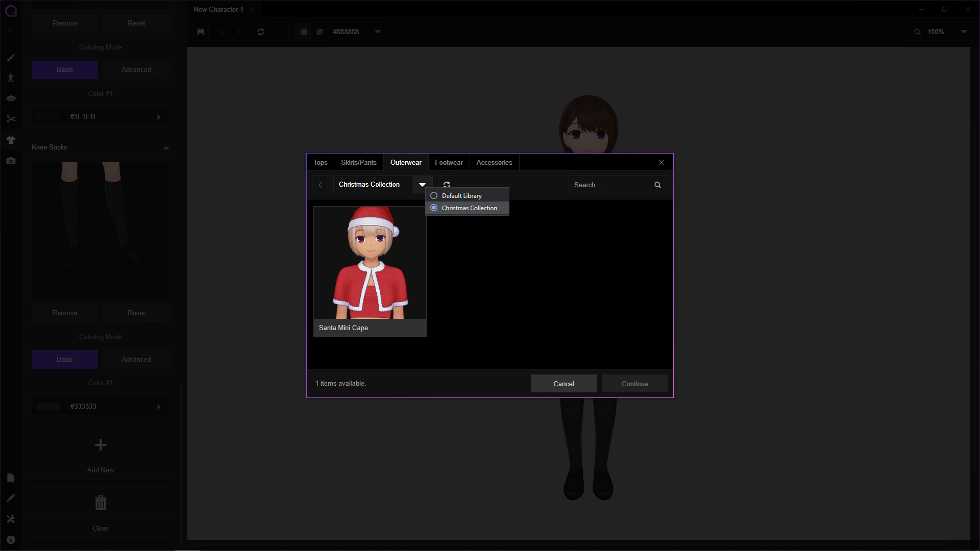Open the clothing t-shirt icon in the sidebar
The image size is (980, 551).
click(11, 140)
